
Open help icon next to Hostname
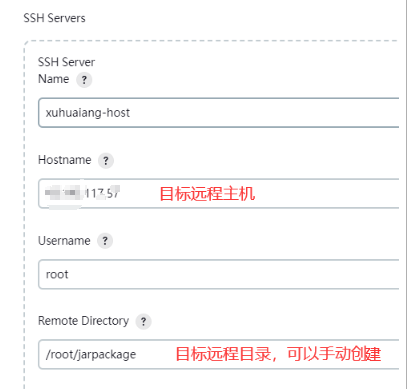tap(106, 161)
